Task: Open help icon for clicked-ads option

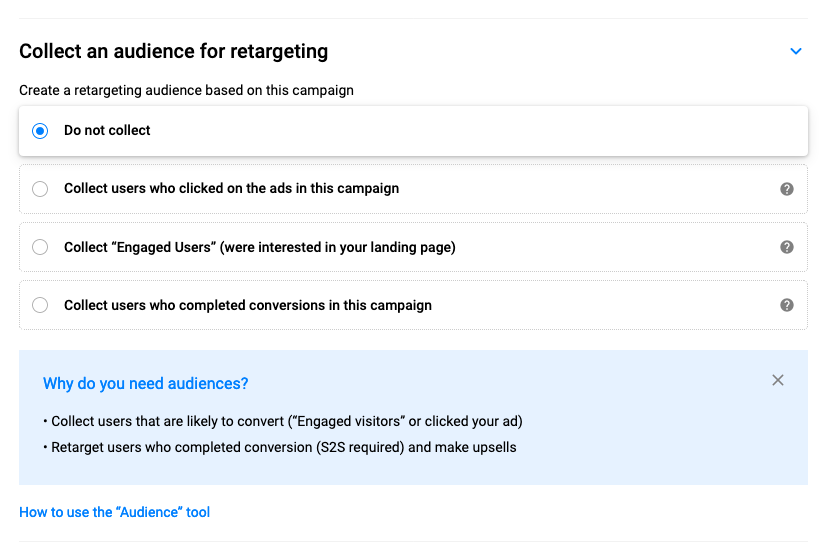Action: 787,189
